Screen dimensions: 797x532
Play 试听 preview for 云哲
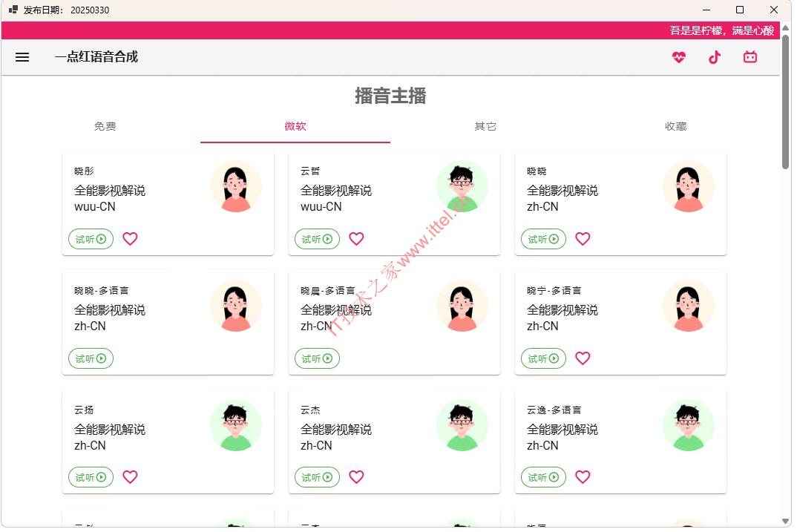[x=317, y=239]
